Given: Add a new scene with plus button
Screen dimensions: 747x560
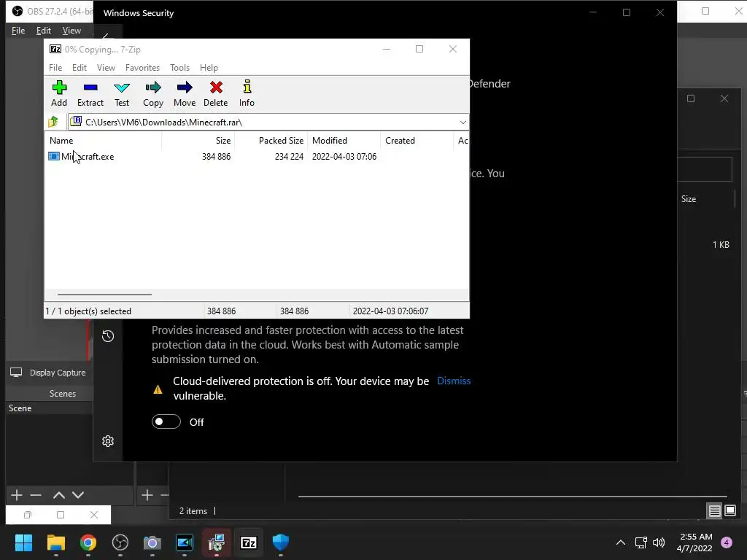Looking at the screenshot, I should click(17, 495).
